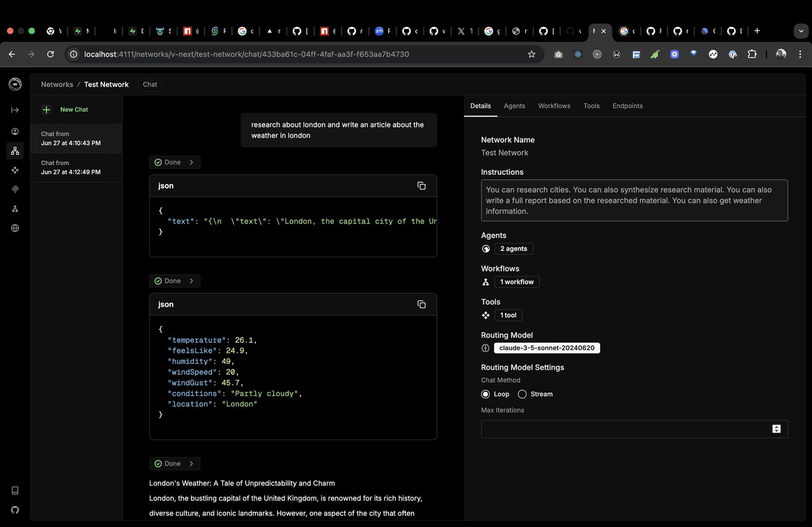Expand the last Done step details

click(x=175, y=464)
